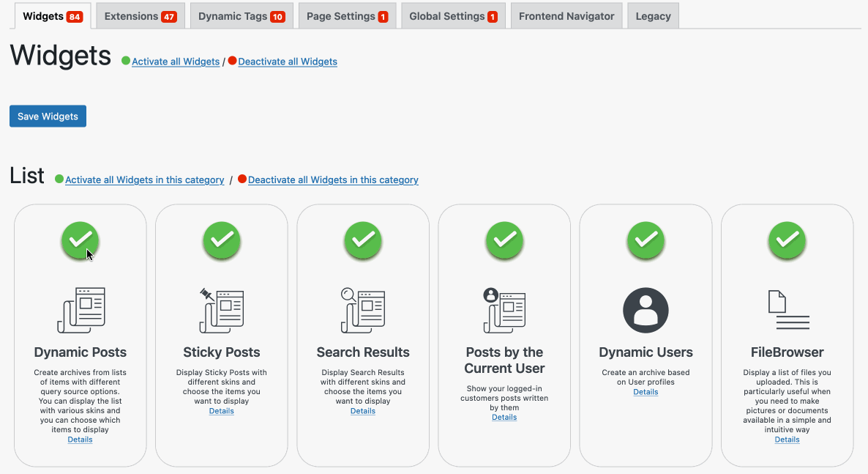Click the Save Widgets button

tap(48, 116)
